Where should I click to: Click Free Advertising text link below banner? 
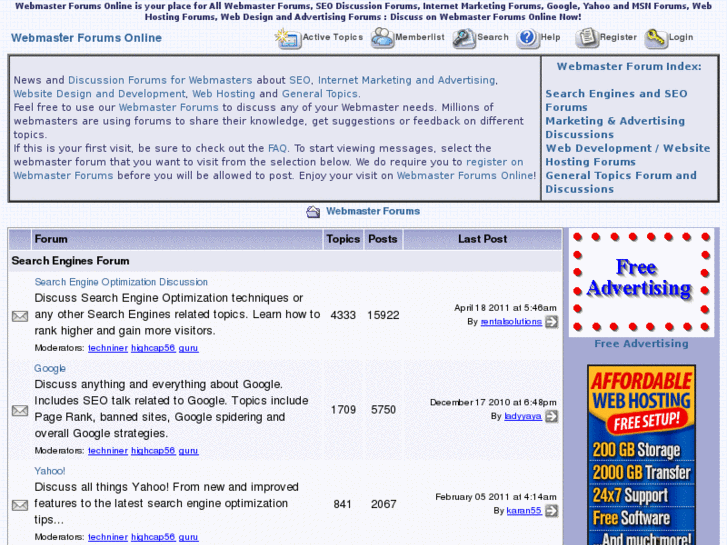[641, 344]
